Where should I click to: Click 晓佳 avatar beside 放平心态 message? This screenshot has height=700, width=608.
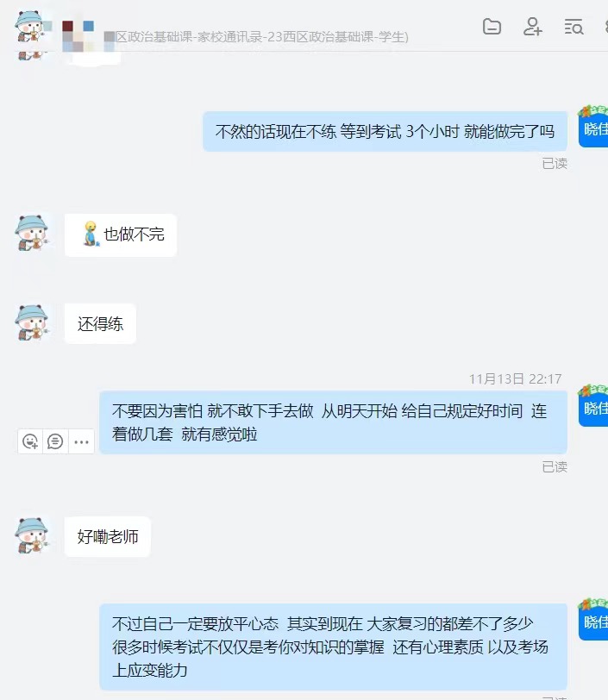pos(593,620)
